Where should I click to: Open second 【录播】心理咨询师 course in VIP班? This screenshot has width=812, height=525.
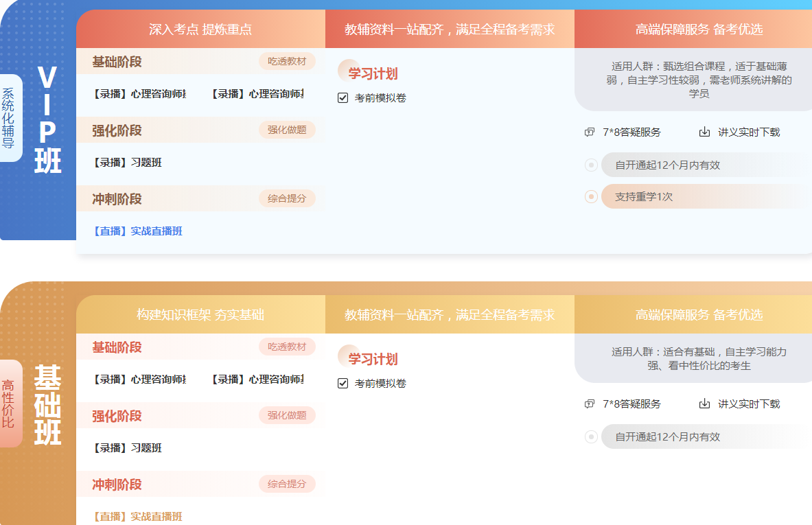pos(257,94)
